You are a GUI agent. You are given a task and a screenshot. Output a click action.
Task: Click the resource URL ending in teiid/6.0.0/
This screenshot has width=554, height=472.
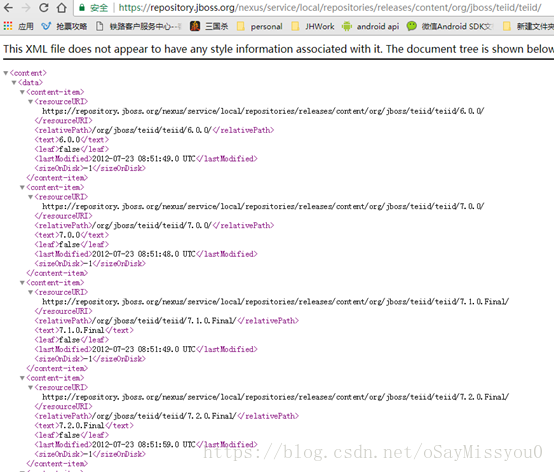[263, 111]
